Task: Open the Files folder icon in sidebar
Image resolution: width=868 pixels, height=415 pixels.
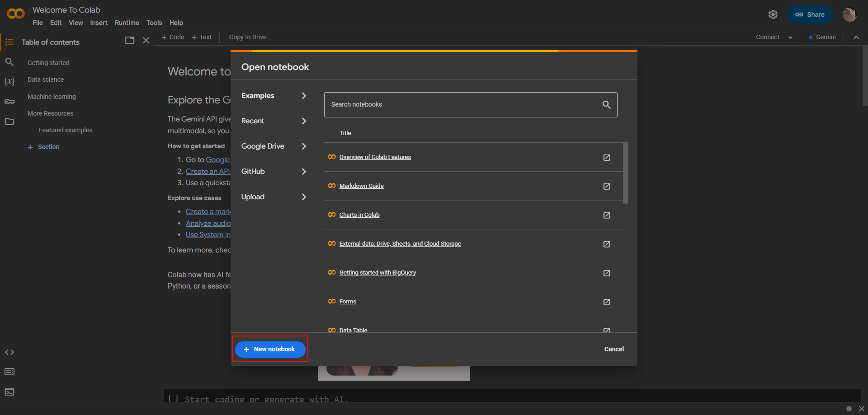Action: click(9, 121)
